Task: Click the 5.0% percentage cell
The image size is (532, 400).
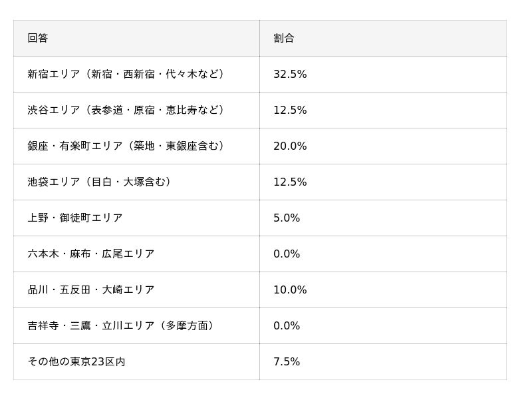Action: [x=287, y=218]
